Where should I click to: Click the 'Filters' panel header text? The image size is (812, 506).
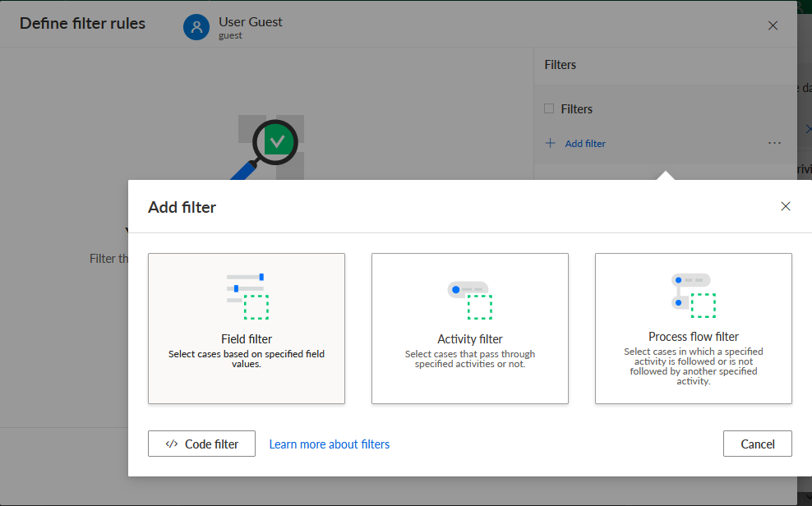click(561, 65)
